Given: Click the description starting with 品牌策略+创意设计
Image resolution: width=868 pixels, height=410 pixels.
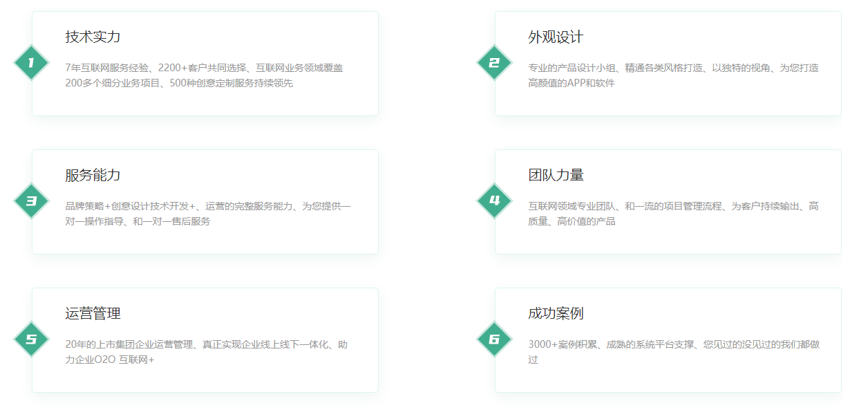Looking at the screenshot, I should (x=207, y=206).
